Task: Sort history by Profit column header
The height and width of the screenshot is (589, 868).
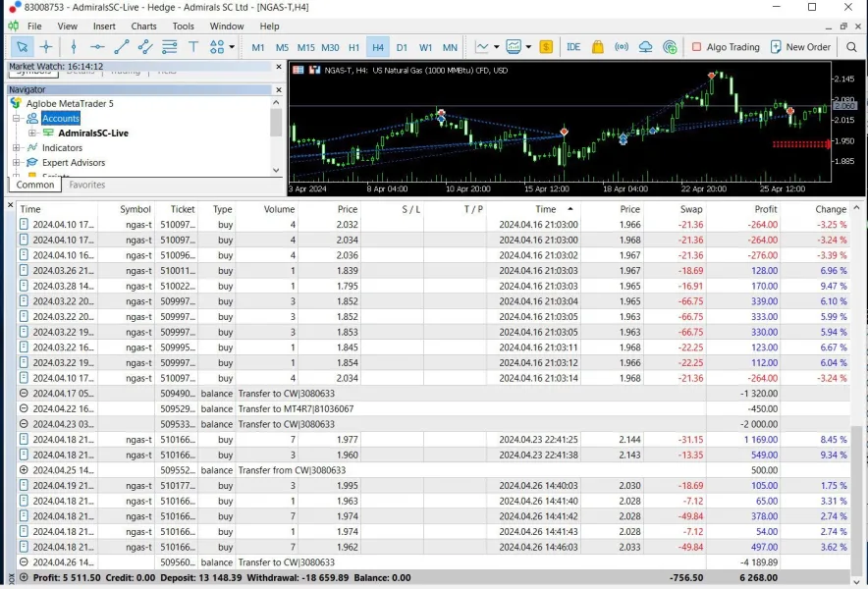Action: 766,209
